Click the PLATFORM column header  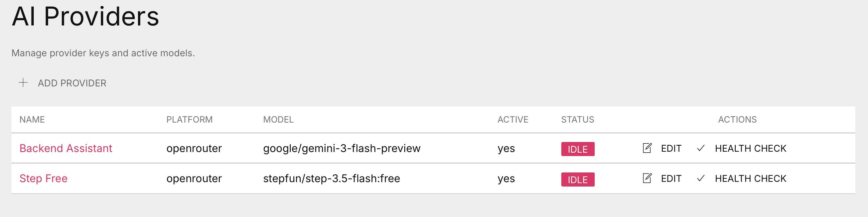point(189,120)
